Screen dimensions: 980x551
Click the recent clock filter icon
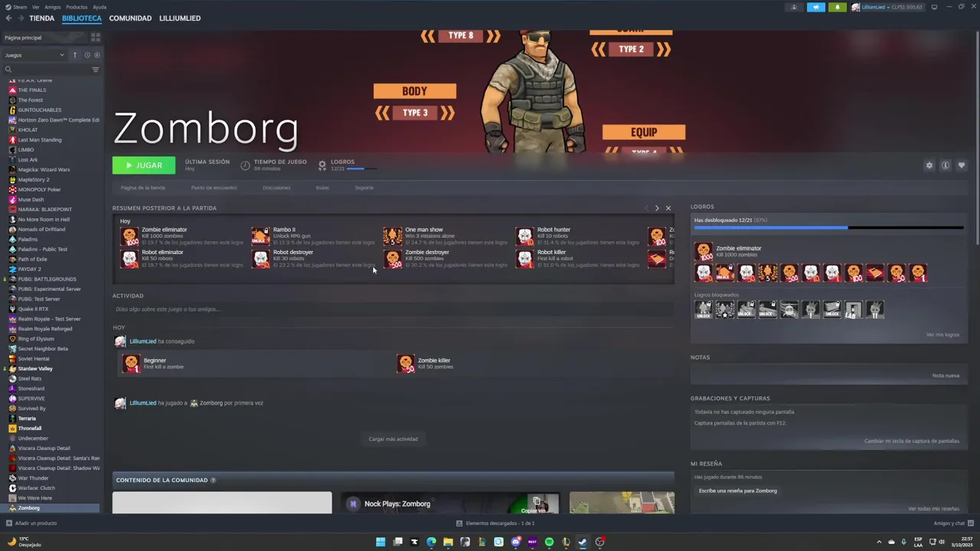tap(87, 55)
